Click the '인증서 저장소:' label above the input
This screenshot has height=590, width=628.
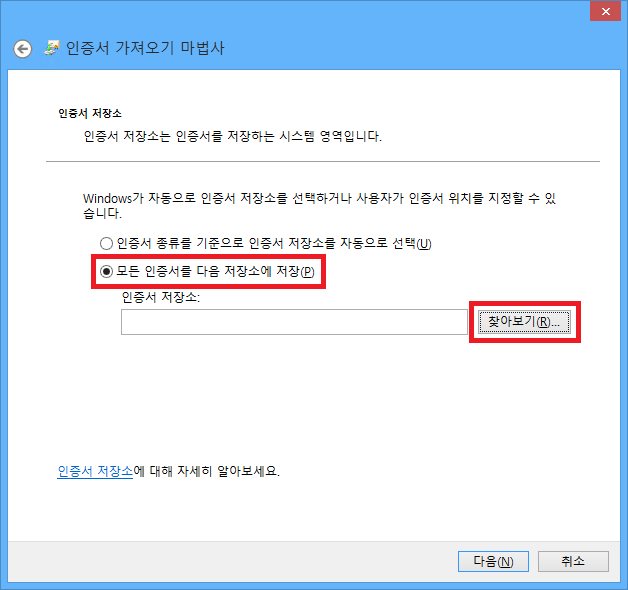pyautogui.click(x=161, y=297)
